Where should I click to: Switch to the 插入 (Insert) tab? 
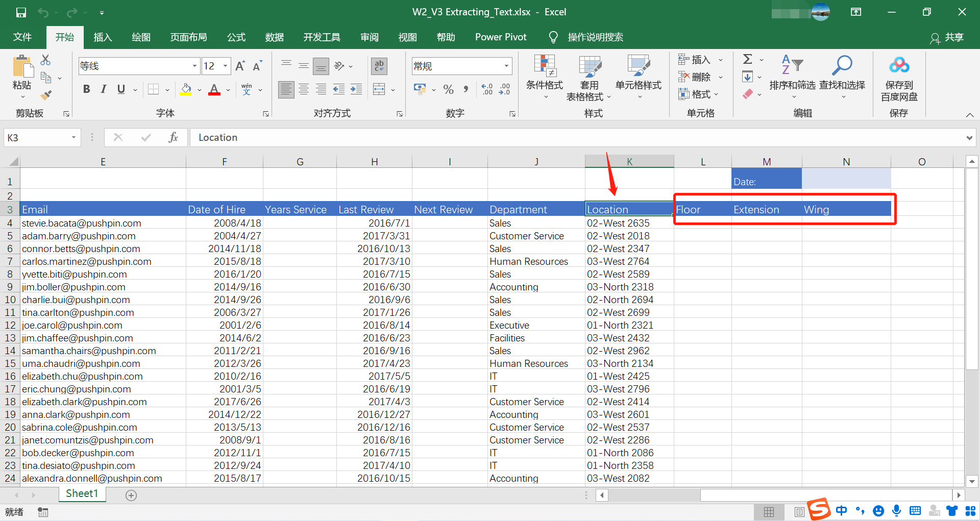point(103,37)
